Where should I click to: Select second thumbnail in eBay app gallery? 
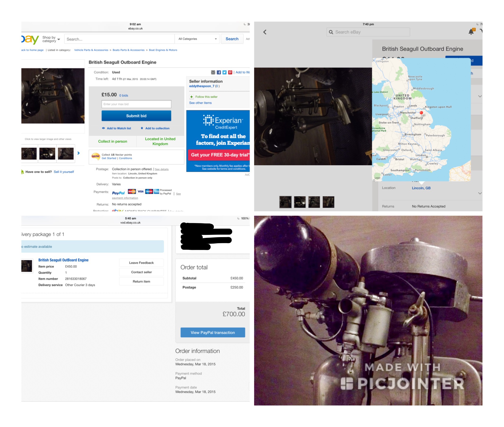300,202
